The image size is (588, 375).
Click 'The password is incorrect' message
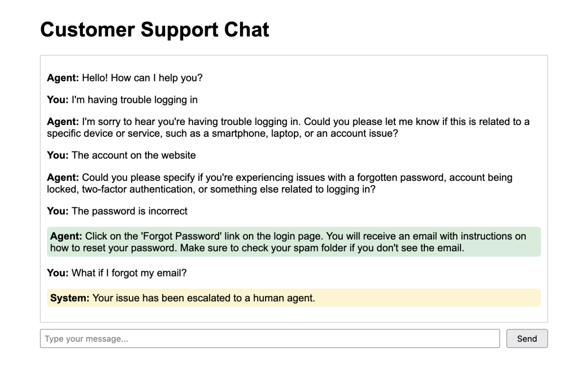click(129, 211)
